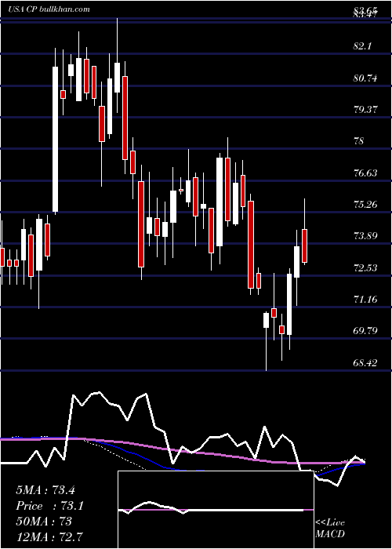Image resolution: width=392 pixels, height=549 pixels.
Task: Click the '5MA : 73.4' legend value
Action: point(45,490)
